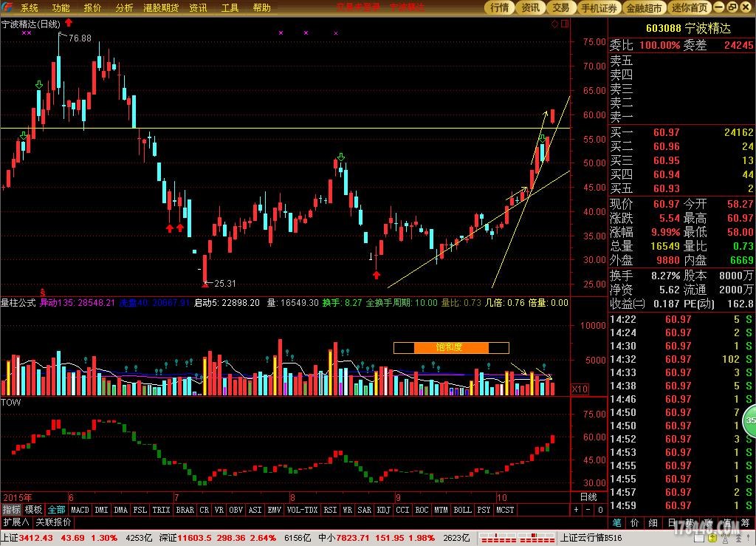
Task: Toggle the 模板 mode tab
Action: [x=33, y=510]
